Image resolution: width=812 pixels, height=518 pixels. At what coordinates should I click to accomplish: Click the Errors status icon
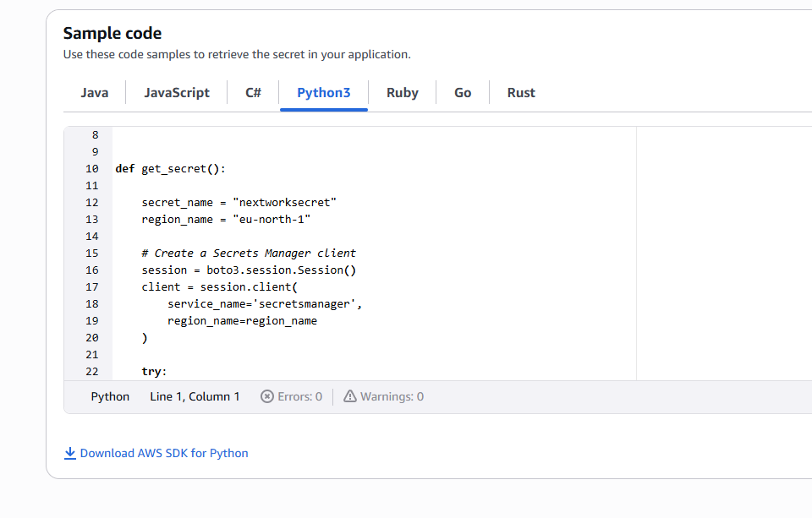click(x=266, y=395)
